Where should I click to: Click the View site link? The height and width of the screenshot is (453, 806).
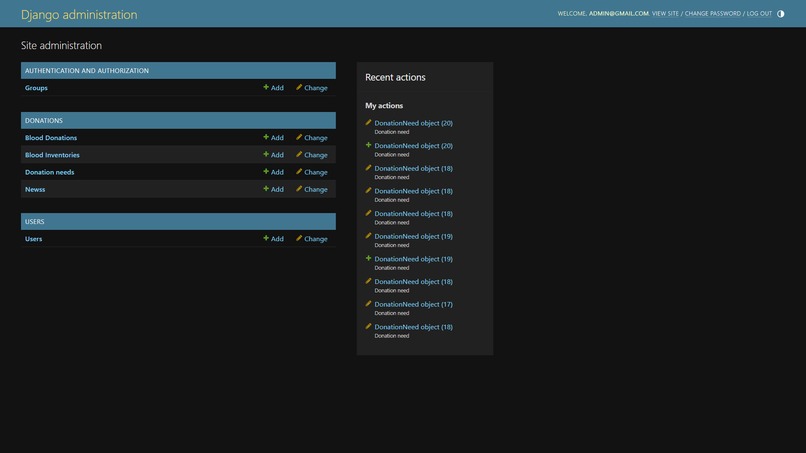click(x=665, y=13)
